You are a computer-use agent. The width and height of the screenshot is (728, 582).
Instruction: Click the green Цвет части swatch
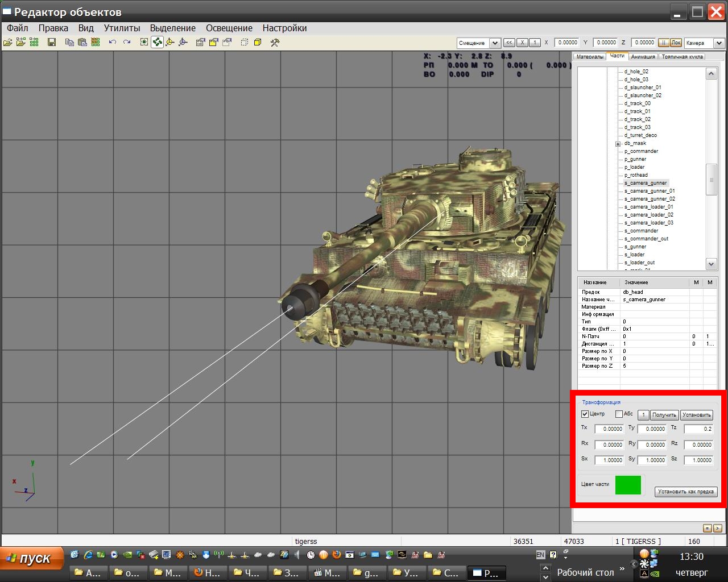tap(628, 485)
